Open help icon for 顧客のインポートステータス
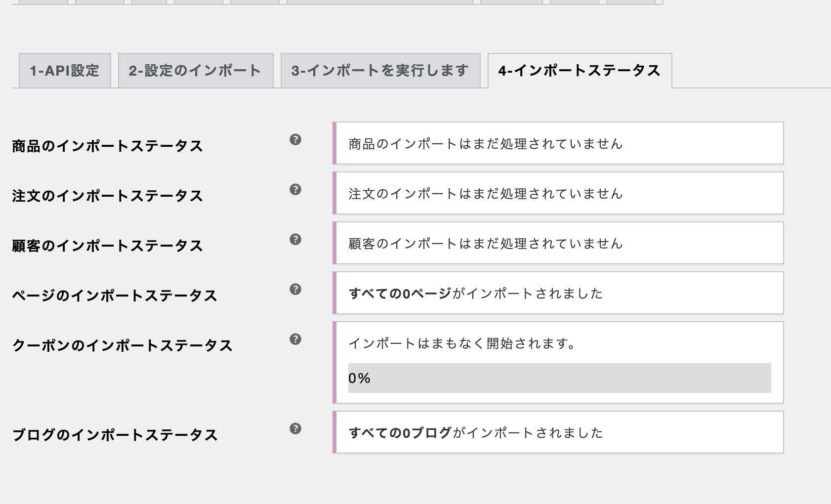 (295, 239)
